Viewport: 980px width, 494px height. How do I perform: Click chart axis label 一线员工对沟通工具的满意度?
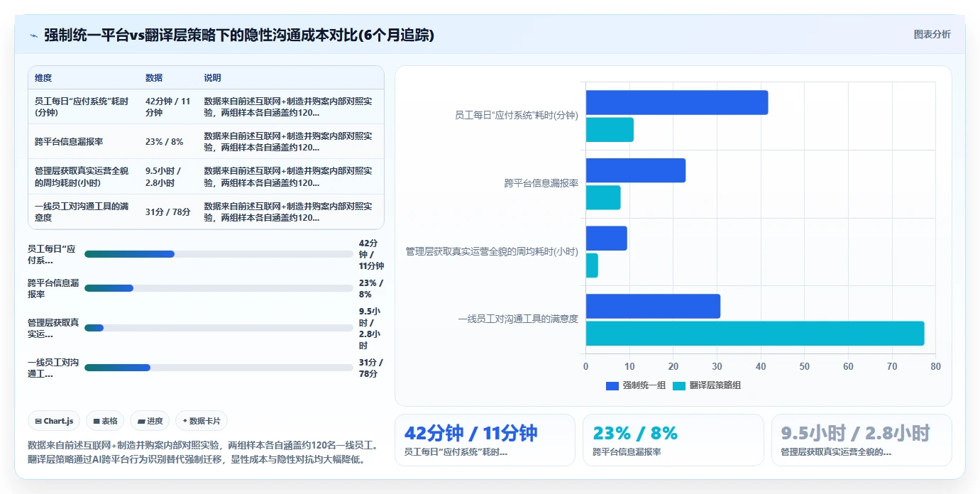518,319
